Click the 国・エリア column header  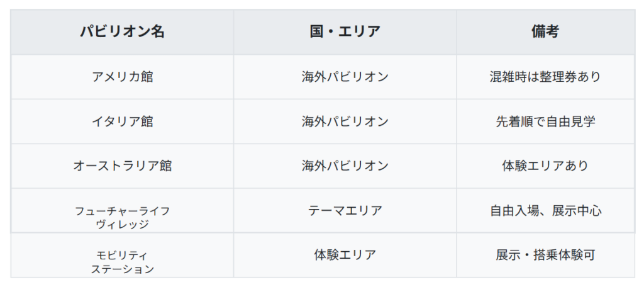click(x=345, y=32)
